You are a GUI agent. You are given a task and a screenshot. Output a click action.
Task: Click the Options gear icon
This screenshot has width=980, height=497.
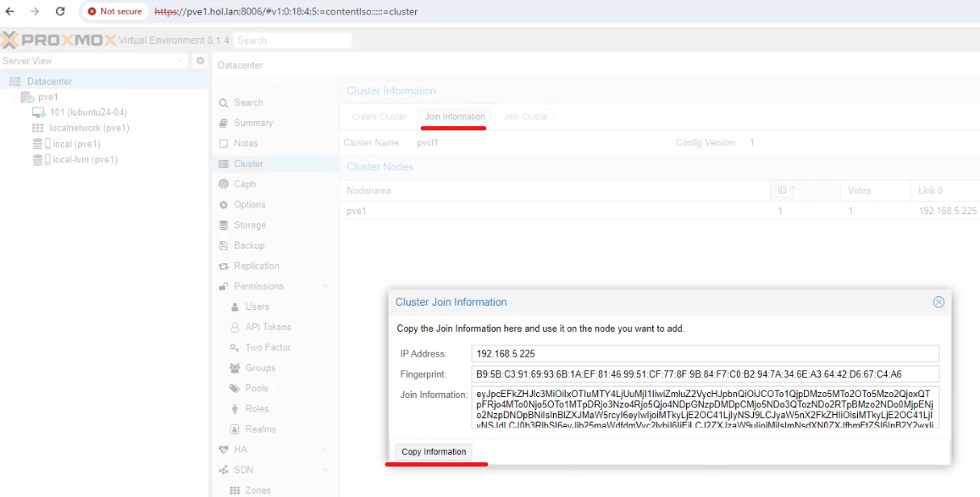coord(223,205)
